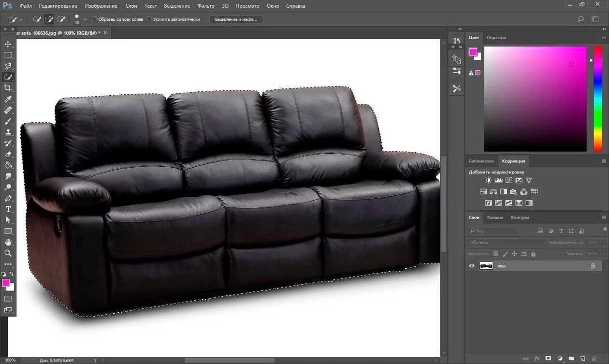Image resolution: width=609 pixels, height=364 pixels.
Task: Enable 'Образец со всех слоев' checkbox
Action: click(x=94, y=19)
